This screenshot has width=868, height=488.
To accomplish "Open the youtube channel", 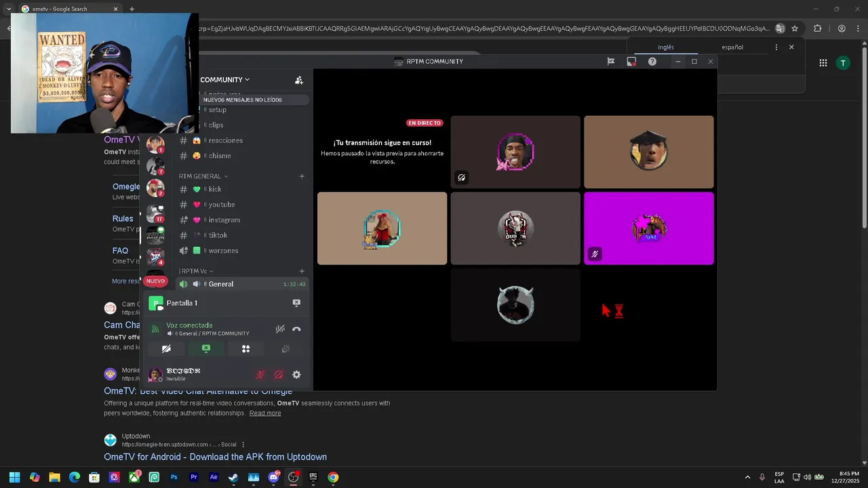I will pyautogui.click(x=242, y=205).
